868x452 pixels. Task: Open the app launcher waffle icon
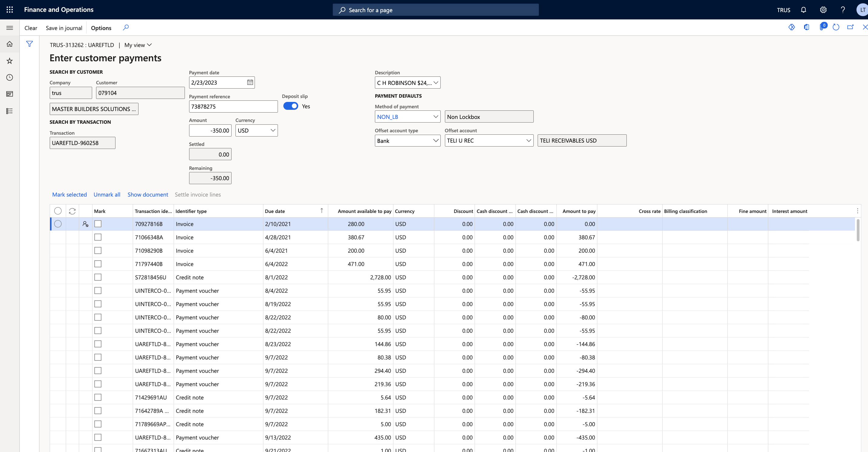pos(10,10)
